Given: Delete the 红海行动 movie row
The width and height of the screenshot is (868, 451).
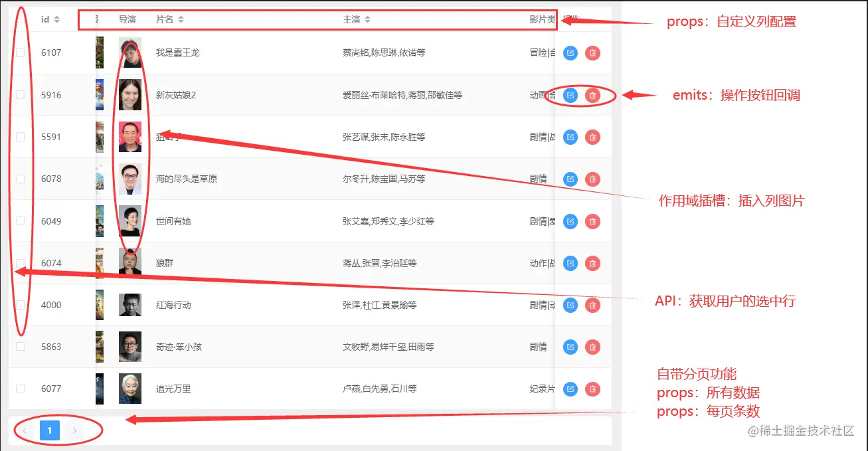Looking at the screenshot, I should click(x=592, y=305).
